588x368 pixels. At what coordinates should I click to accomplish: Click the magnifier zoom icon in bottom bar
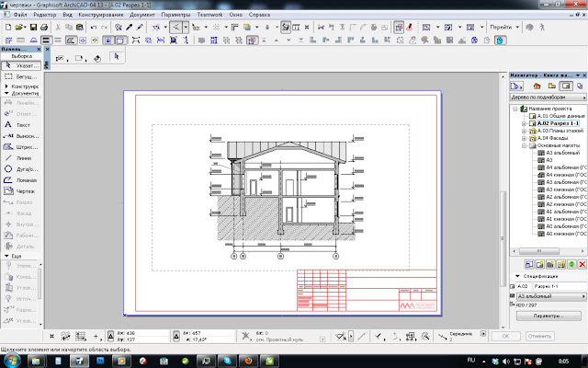click(425, 337)
